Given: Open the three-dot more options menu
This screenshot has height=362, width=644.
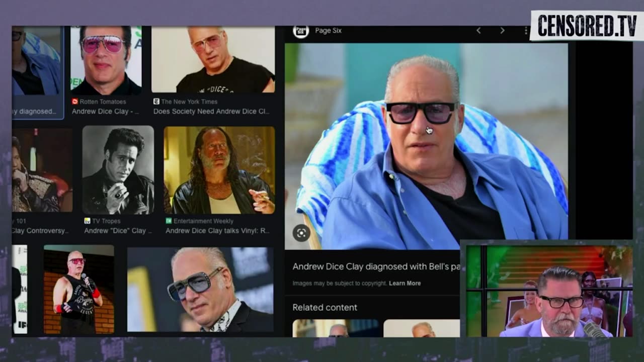Looking at the screenshot, I should click(526, 31).
